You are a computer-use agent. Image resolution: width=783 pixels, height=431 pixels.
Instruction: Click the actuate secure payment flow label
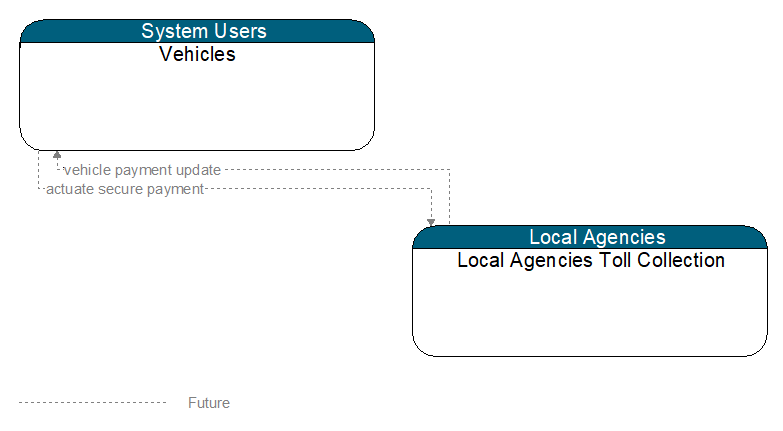[x=125, y=189]
